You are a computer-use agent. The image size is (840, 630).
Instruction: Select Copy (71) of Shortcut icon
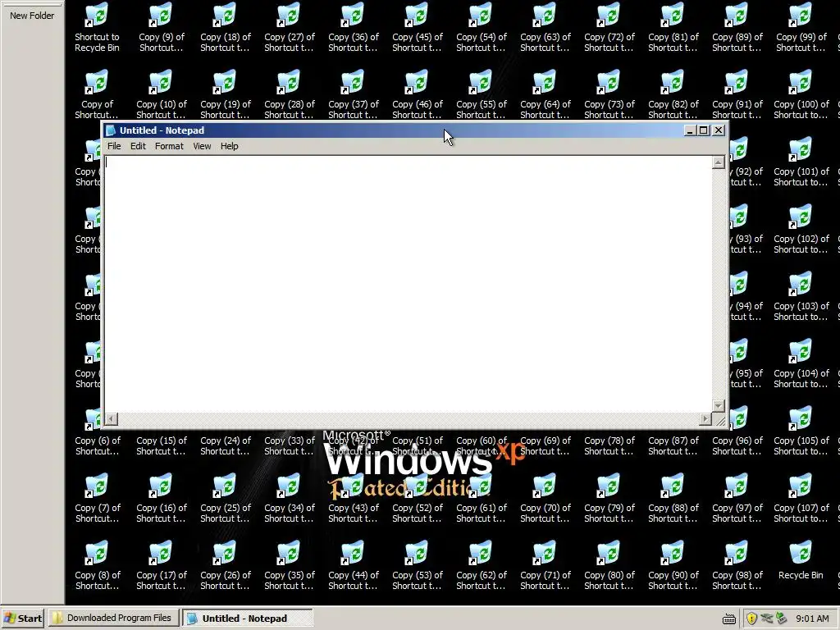546,565
